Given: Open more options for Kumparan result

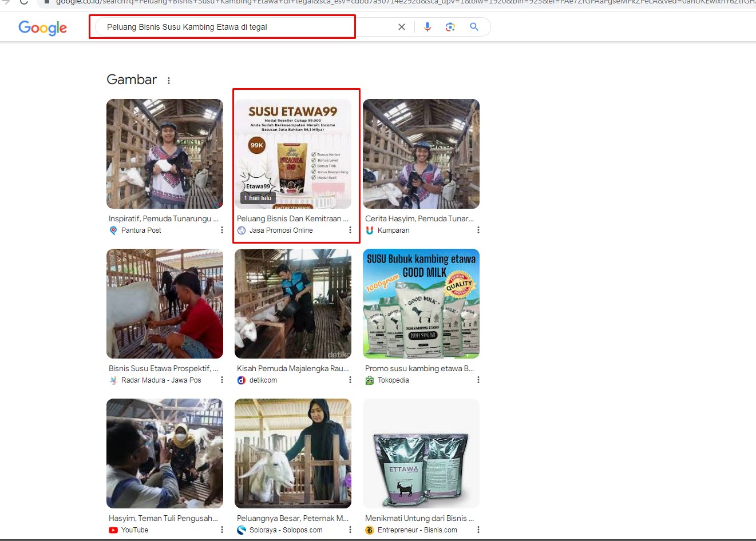Looking at the screenshot, I should [x=478, y=230].
